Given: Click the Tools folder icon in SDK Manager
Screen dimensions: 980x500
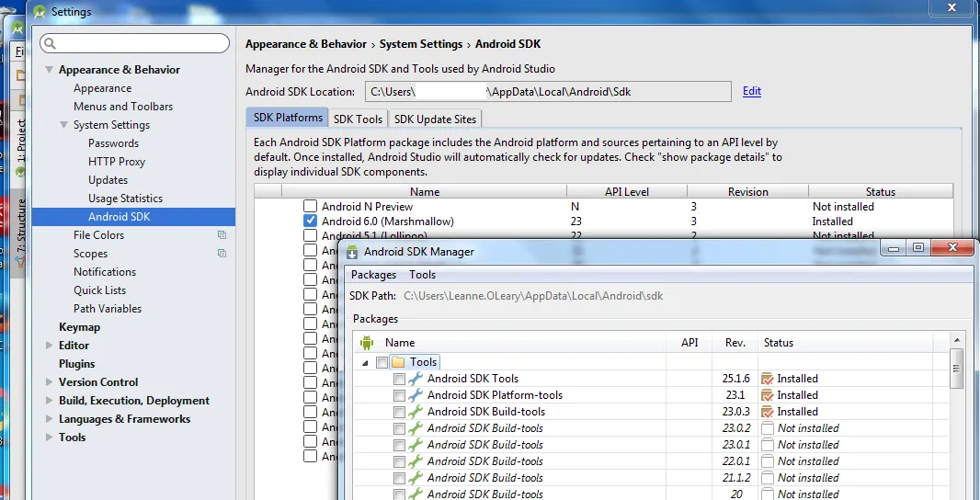Looking at the screenshot, I should point(398,362).
